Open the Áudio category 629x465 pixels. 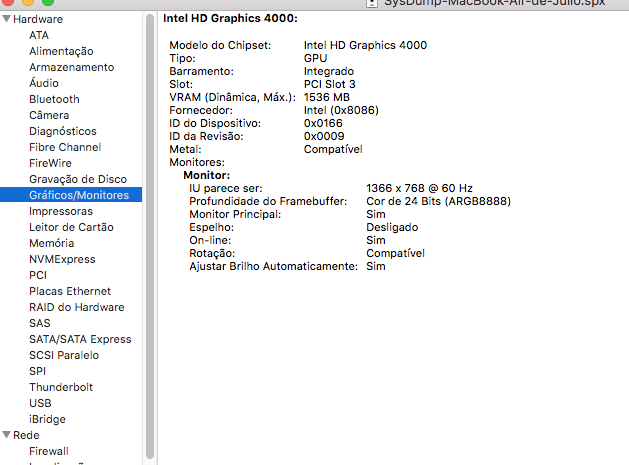[x=44, y=83]
